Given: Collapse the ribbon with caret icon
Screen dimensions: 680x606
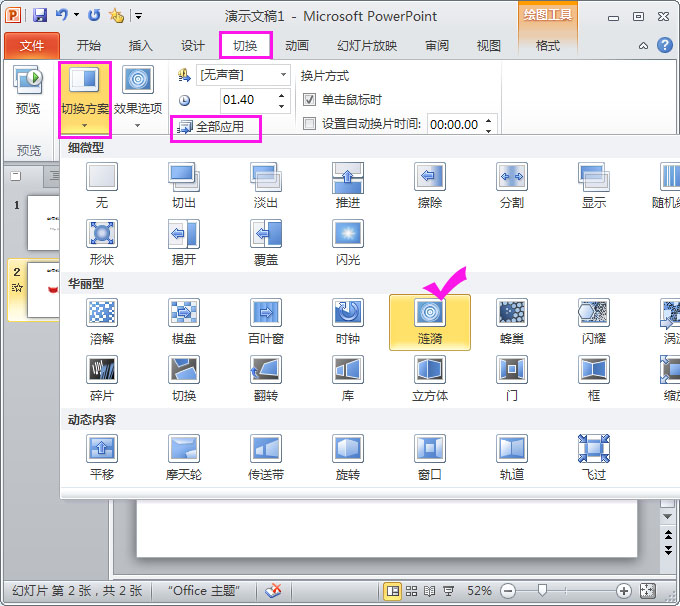Looking at the screenshot, I should (643, 46).
